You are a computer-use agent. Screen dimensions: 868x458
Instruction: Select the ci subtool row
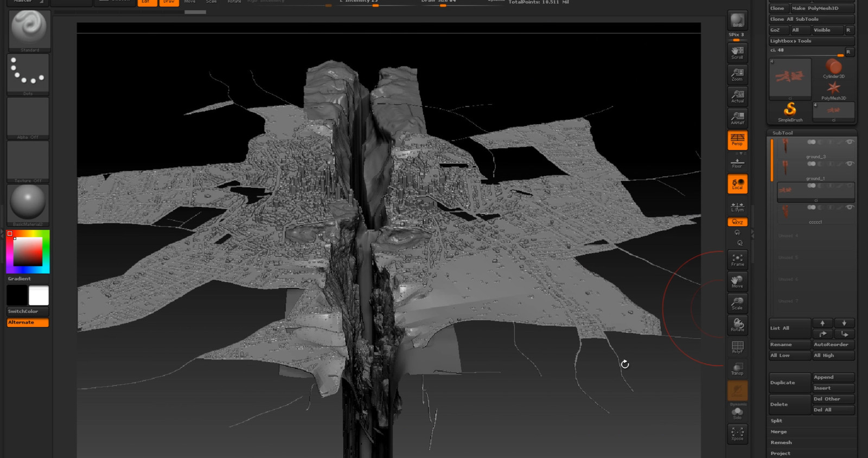816,192
